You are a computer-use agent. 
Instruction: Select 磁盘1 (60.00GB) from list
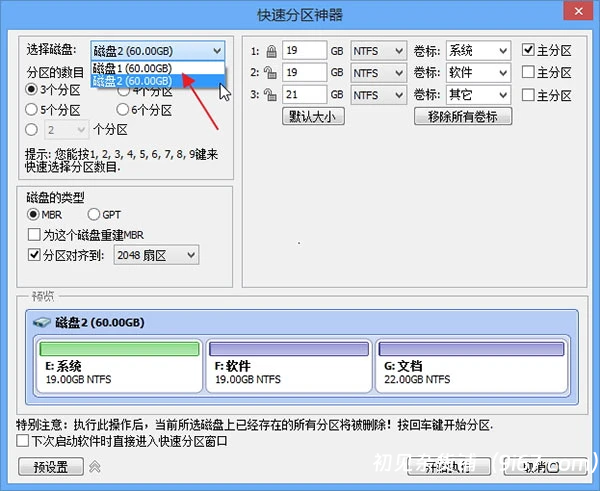(x=158, y=68)
